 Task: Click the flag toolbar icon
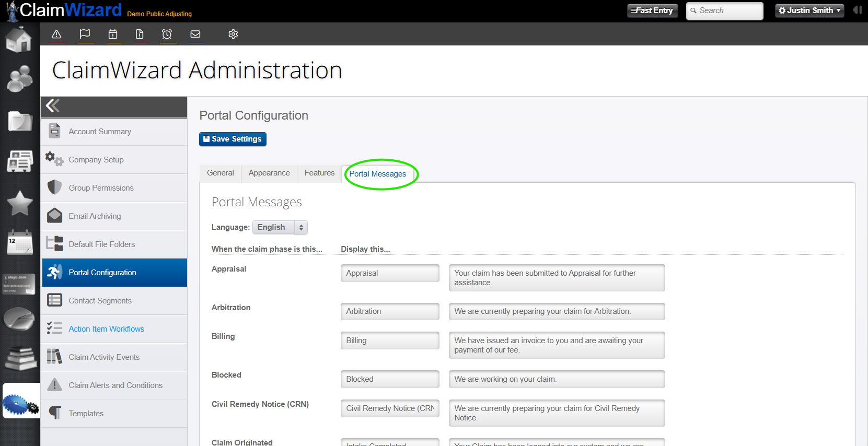(85, 34)
